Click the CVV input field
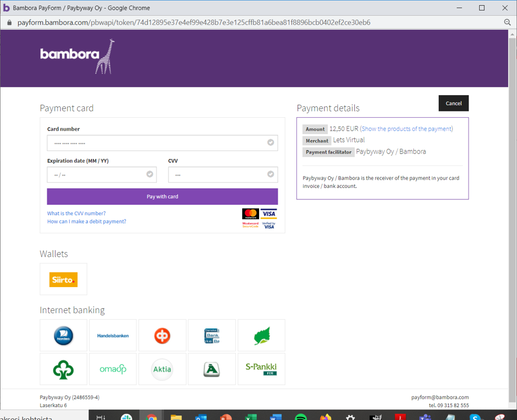The height and width of the screenshot is (420, 517). [223, 174]
